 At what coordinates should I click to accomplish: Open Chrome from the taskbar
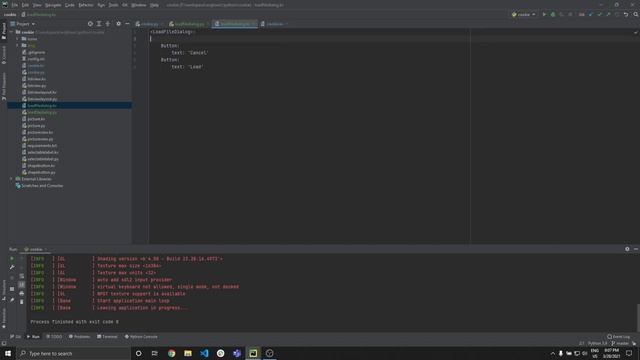171,353
